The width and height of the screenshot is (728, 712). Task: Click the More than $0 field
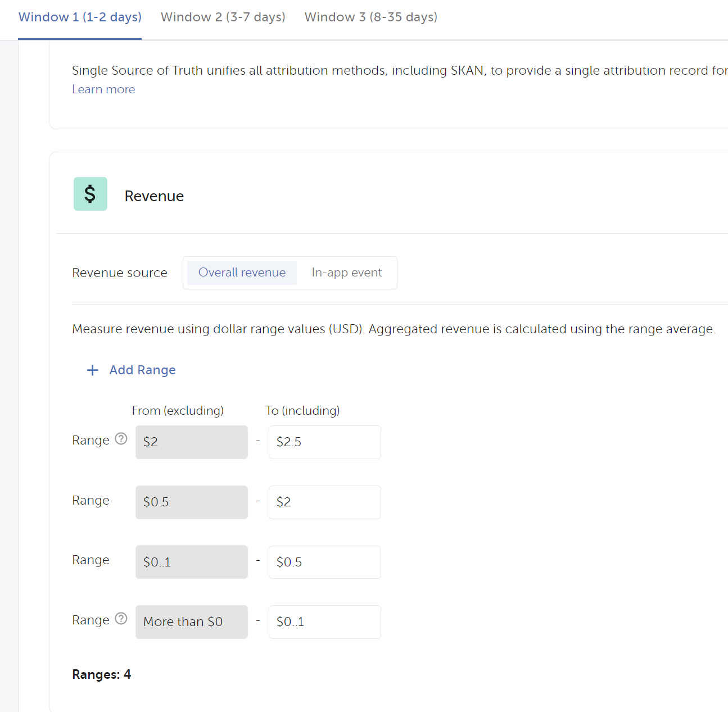tap(191, 622)
